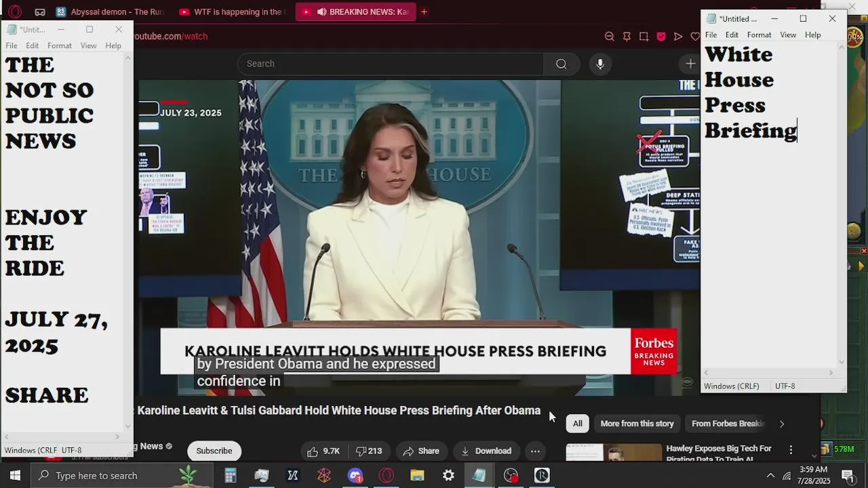Open View menu in left Notepad

tap(89, 45)
